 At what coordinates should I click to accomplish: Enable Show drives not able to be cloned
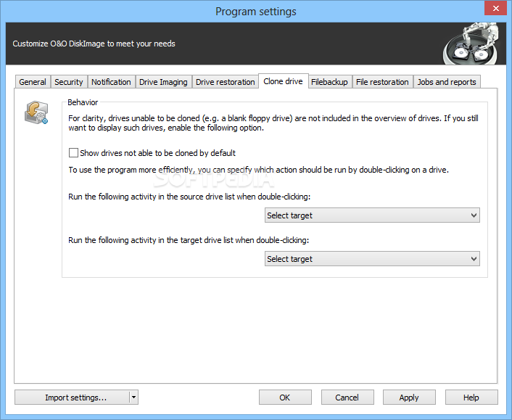(x=73, y=153)
